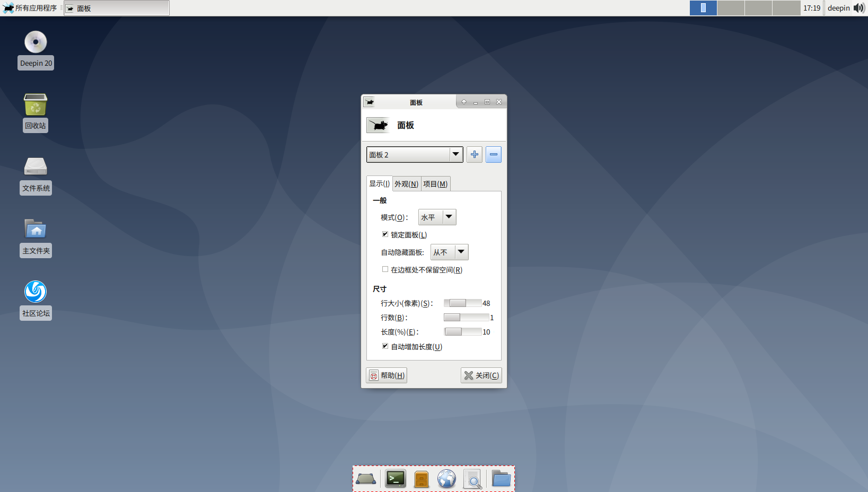The width and height of the screenshot is (868, 492).
Task: Remove the selected panel with the minus button
Action: [494, 155]
